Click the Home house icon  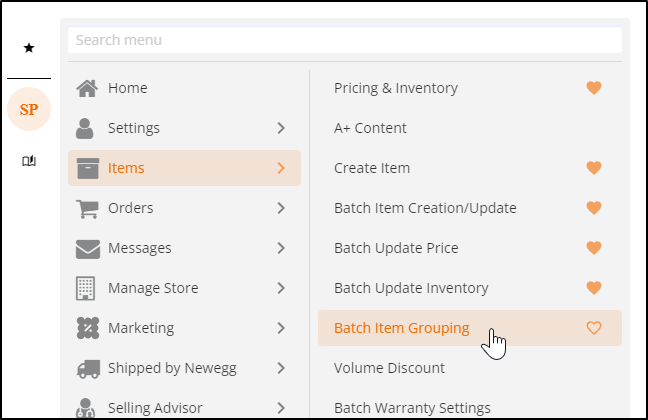click(87, 88)
